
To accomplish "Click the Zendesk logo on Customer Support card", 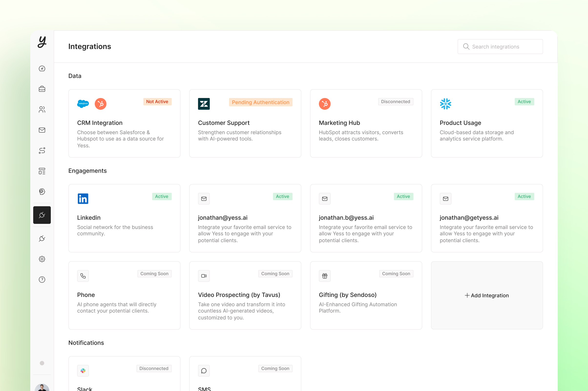I will [x=204, y=104].
